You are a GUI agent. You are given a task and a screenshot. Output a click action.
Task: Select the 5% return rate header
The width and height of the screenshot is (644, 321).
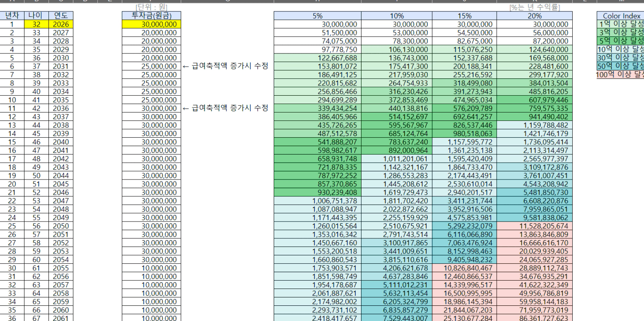pos(317,16)
